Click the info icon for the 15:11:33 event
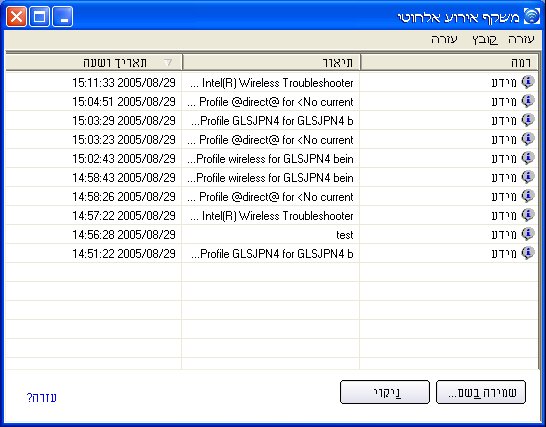This screenshot has width=546, height=427. (x=528, y=82)
